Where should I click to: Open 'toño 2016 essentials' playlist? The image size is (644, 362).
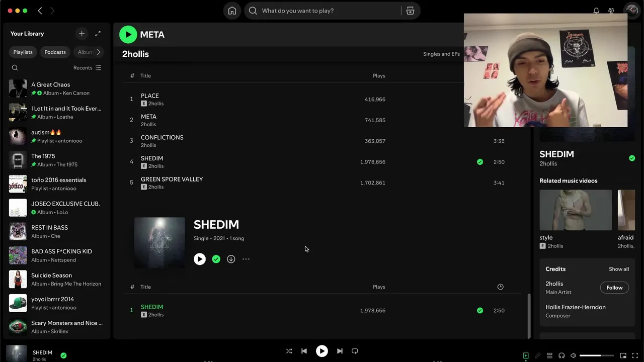pyautogui.click(x=56, y=184)
